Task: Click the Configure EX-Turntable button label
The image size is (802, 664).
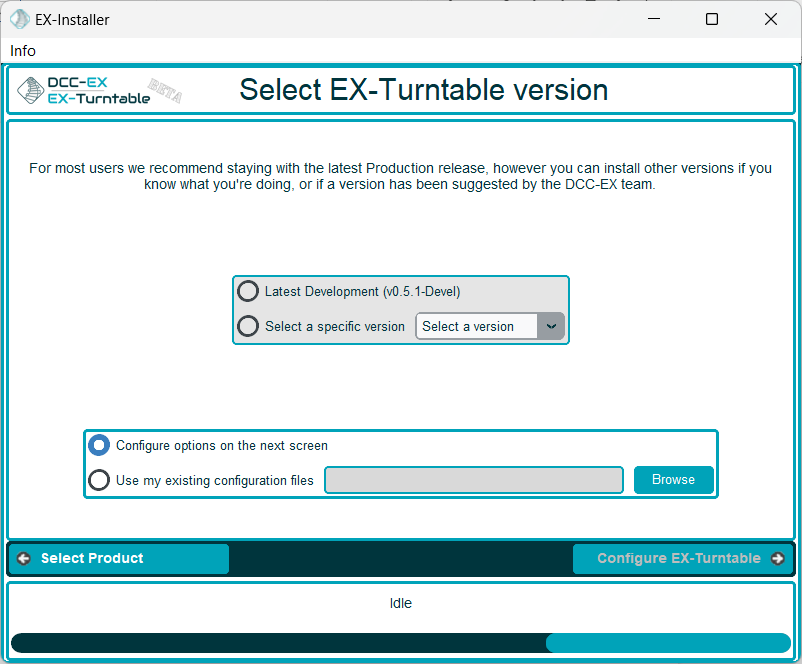Action: coord(678,559)
